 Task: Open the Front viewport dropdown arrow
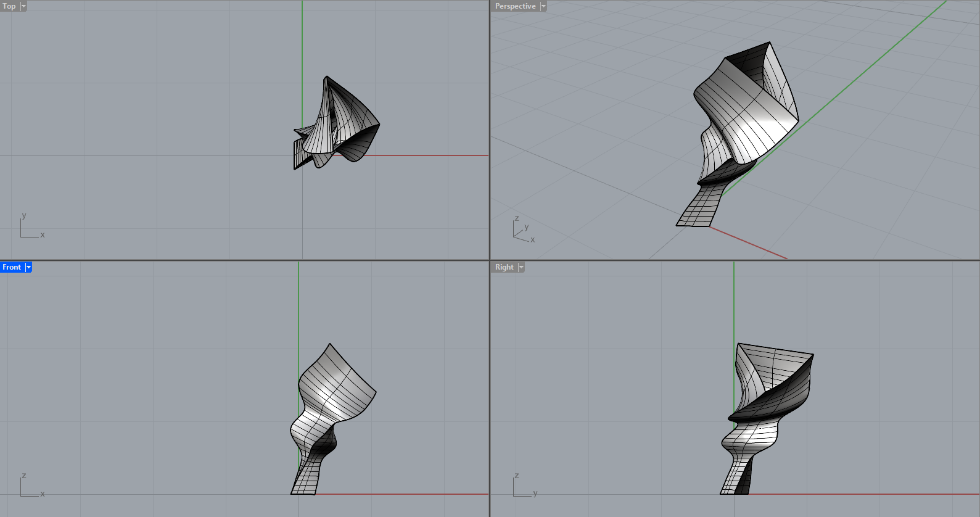click(28, 267)
